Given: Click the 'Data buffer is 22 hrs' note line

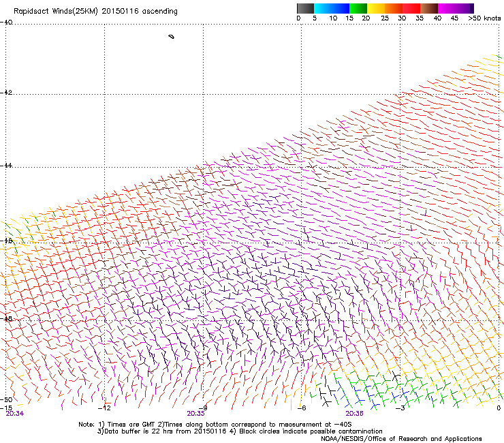Looking at the screenshot, I should pyautogui.click(x=240, y=431).
